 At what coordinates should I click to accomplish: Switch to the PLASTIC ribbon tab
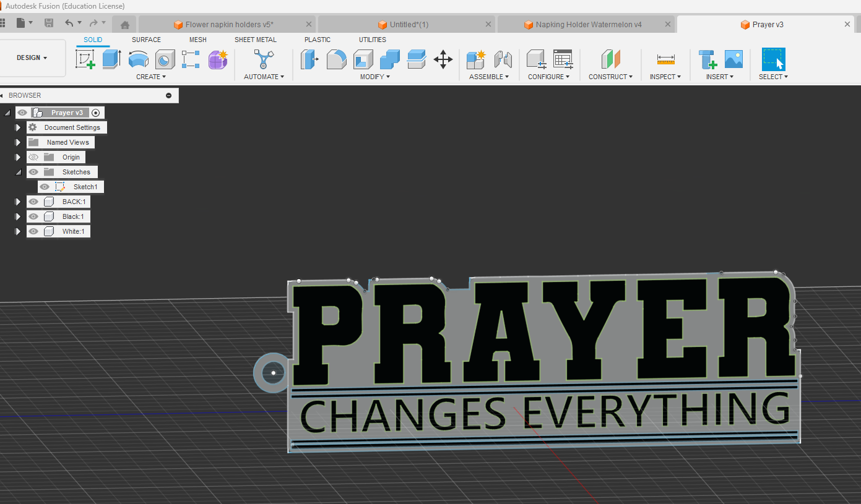click(318, 40)
